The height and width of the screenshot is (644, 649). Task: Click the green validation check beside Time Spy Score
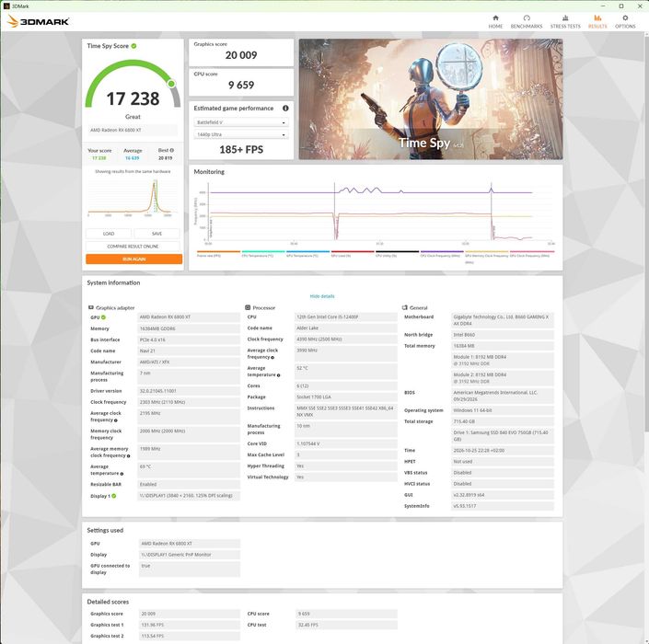pyautogui.click(x=133, y=46)
